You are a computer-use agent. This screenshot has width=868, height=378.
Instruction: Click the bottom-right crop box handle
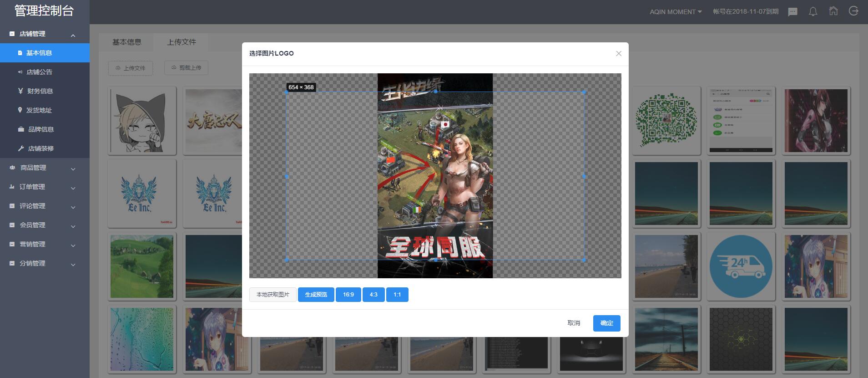(x=584, y=260)
